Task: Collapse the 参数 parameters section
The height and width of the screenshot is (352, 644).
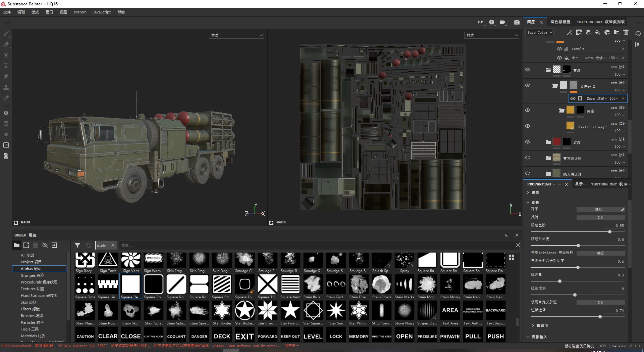Action: [528, 203]
